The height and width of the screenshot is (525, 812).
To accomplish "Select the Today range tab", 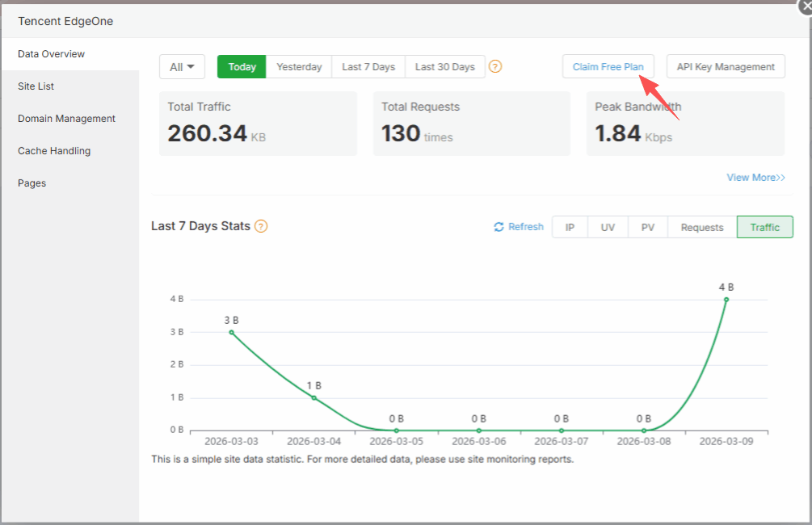I will point(242,67).
